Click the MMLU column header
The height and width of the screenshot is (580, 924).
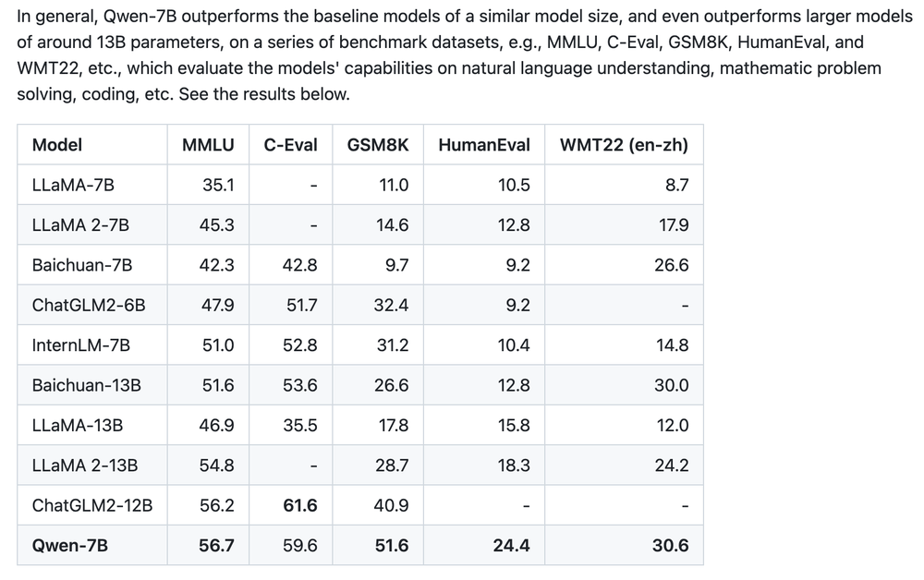coord(208,145)
